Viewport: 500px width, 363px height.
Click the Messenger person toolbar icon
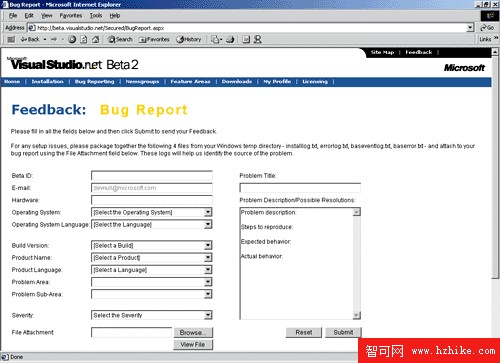(x=257, y=39)
